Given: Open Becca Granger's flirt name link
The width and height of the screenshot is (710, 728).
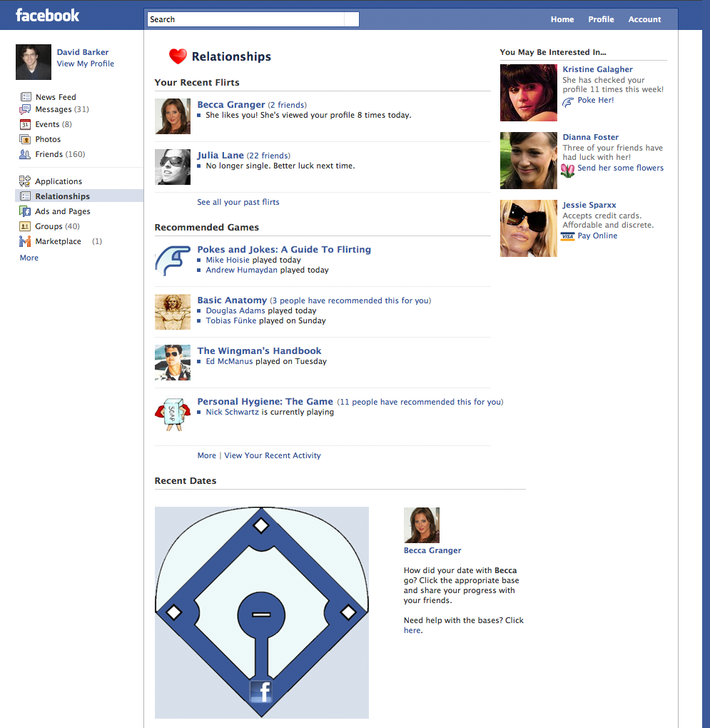Looking at the screenshot, I should [x=231, y=104].
